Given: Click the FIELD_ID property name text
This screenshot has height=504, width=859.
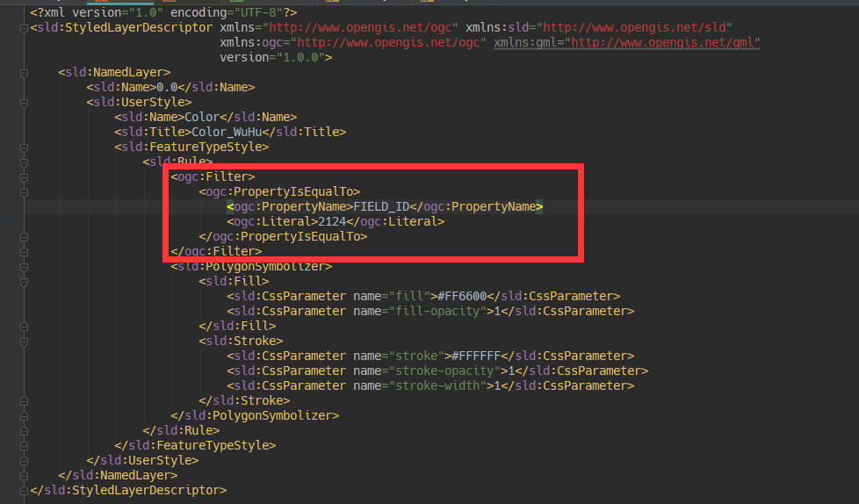Looking at the screenshot, I should click(x=382, y=206).
